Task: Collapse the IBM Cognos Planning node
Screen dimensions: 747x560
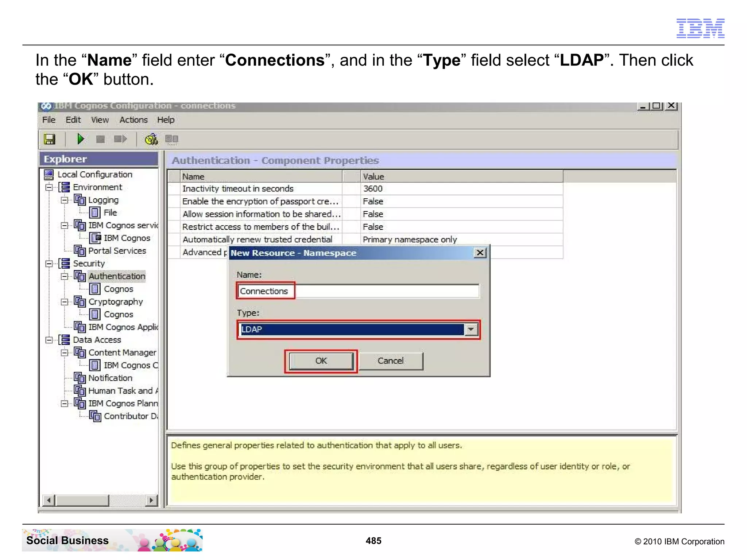Action: tap(64, 404)
